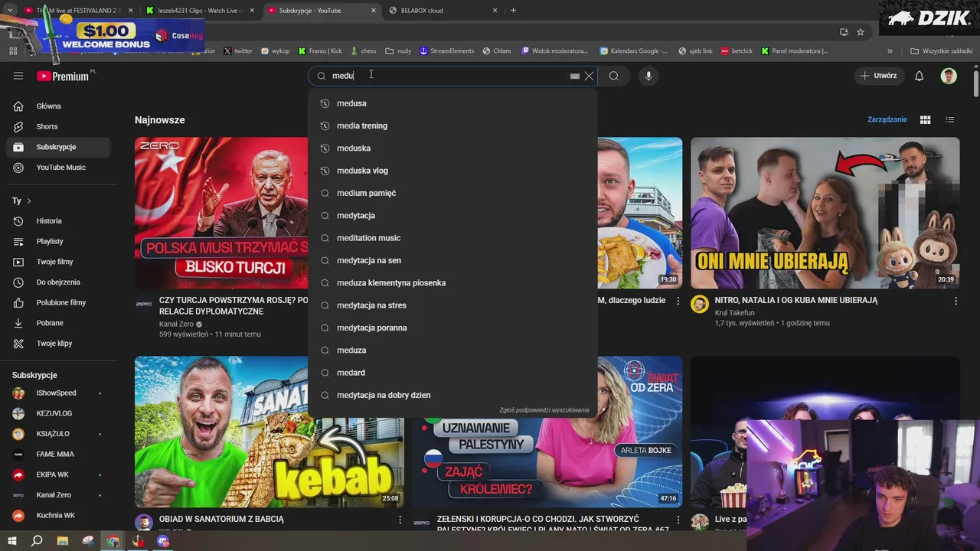Click the YouTube Premium logo

point(63,76)
